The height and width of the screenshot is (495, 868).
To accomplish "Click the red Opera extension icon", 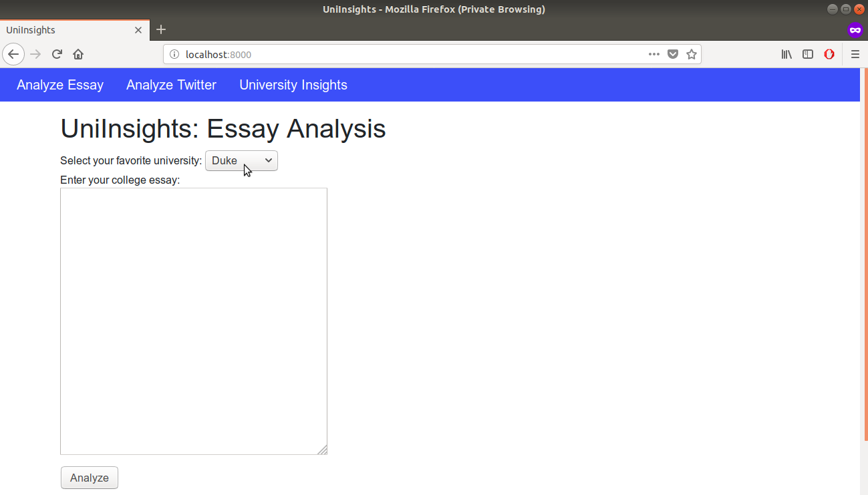I will 829,54.
